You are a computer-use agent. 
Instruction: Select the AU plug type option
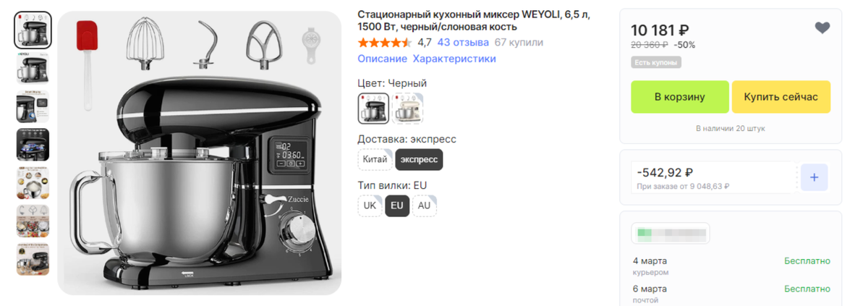click(425, 205)
